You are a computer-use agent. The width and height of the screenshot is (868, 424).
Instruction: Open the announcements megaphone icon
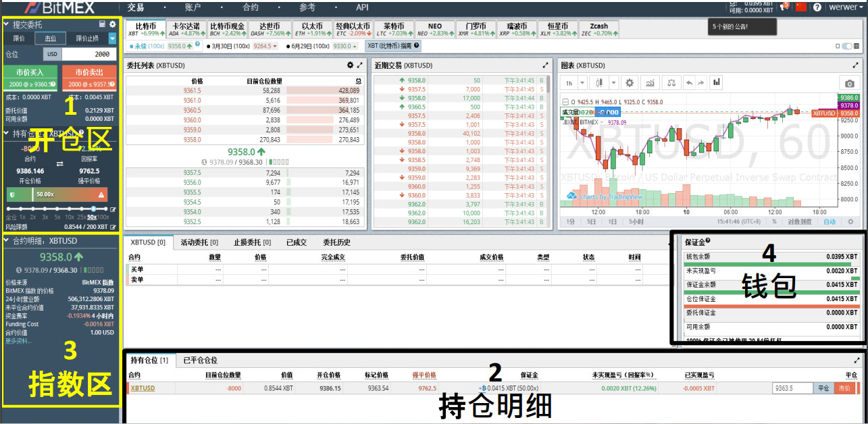(x=784, y=7)
